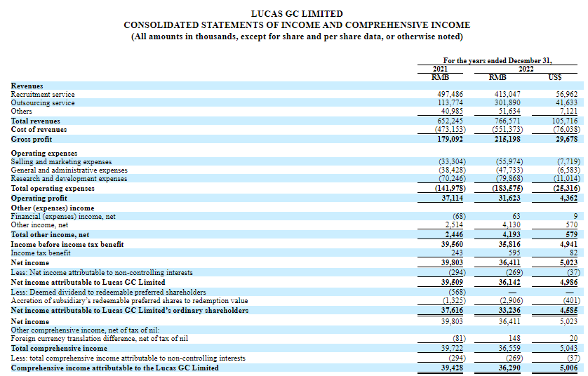Viewport: 588px width, 376px height.
Task: Click Foreign currency translation value 148
Action: pos(514,339)
